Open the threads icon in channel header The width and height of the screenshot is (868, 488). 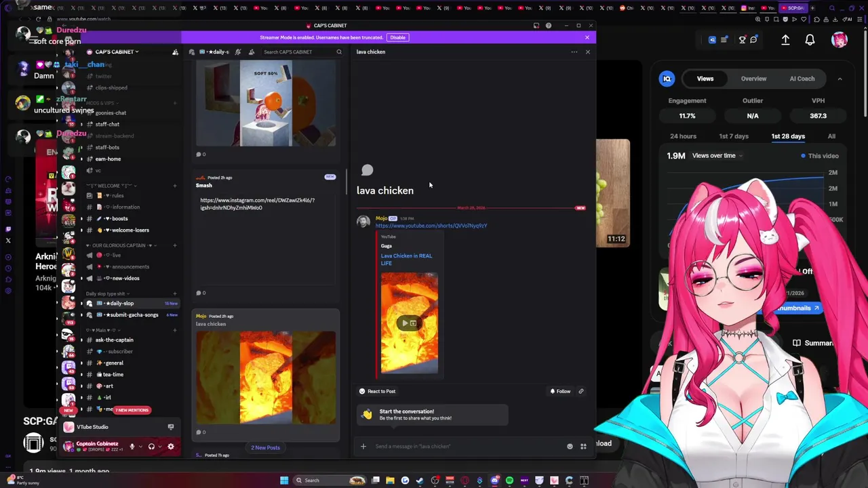191,52
